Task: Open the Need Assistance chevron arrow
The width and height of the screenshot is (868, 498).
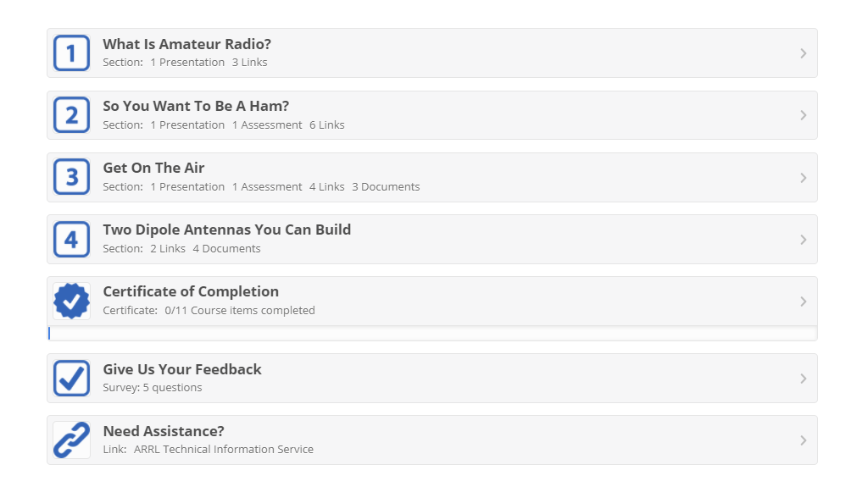Action: (x=803, y=440)
